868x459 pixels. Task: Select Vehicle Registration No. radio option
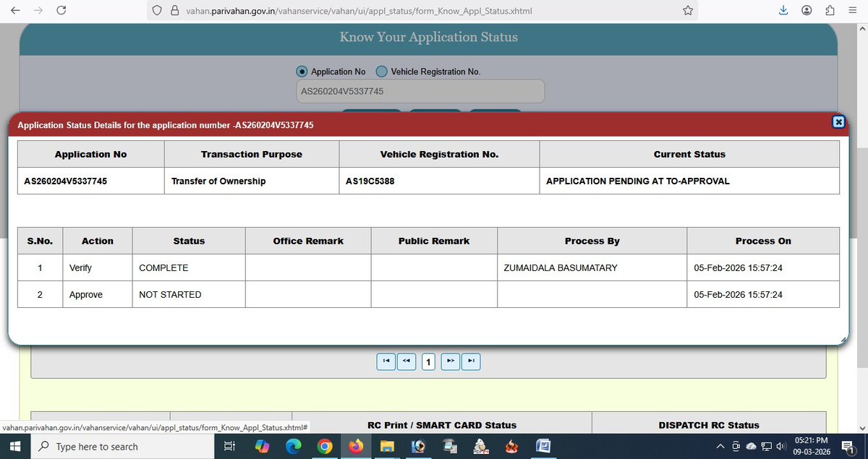(382, 72)
